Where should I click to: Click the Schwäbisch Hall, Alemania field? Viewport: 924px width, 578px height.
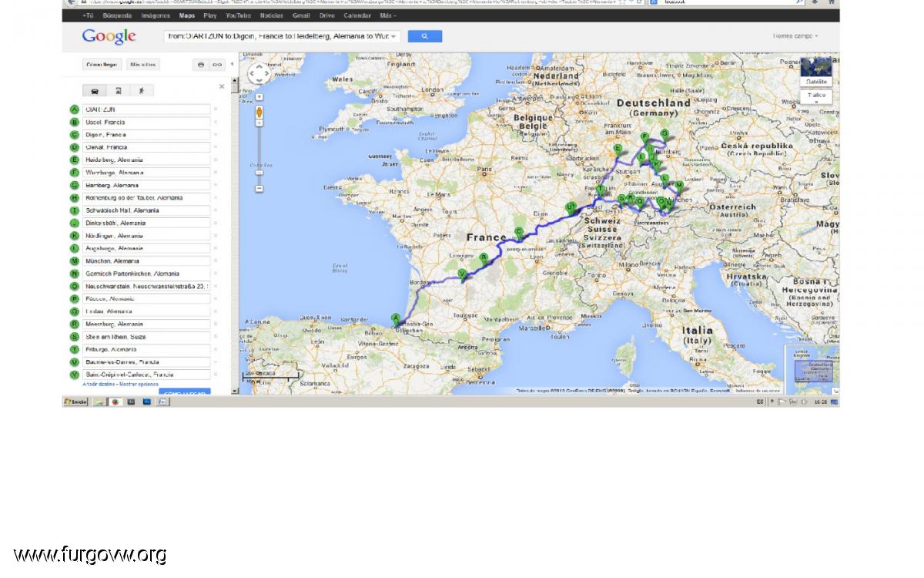146,210
